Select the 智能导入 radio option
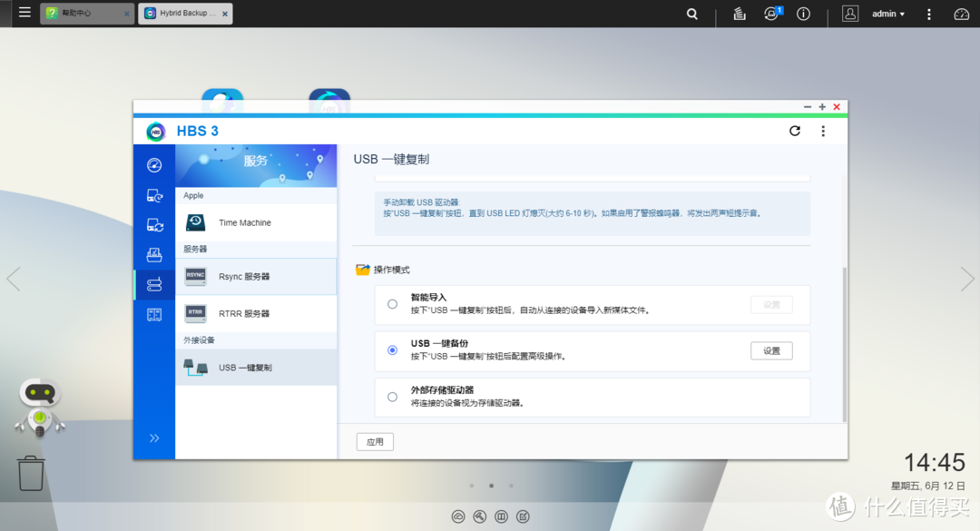 pos(393,304)
